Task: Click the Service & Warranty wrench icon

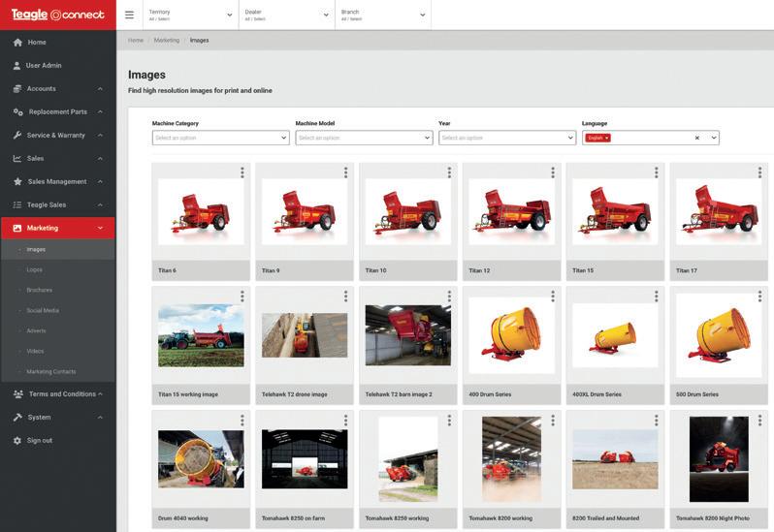Action: pyautogui.click(x=17, y=135)
